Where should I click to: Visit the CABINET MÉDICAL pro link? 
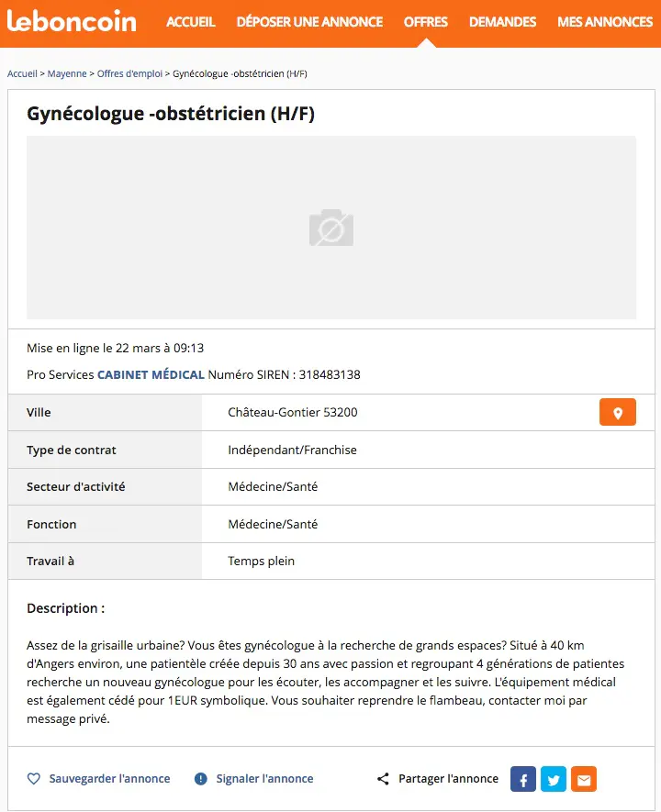pos(151,374)
